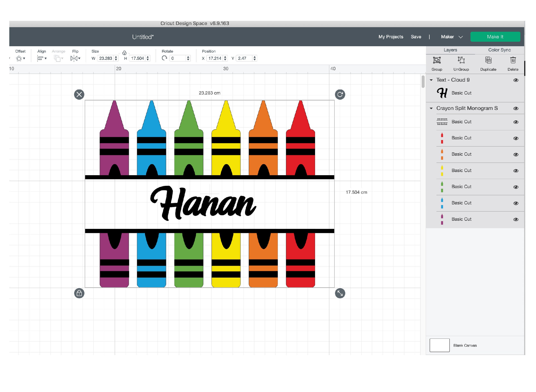
Task: Hide the Crayon Split Monogram S group
Action: click(516, 108)
